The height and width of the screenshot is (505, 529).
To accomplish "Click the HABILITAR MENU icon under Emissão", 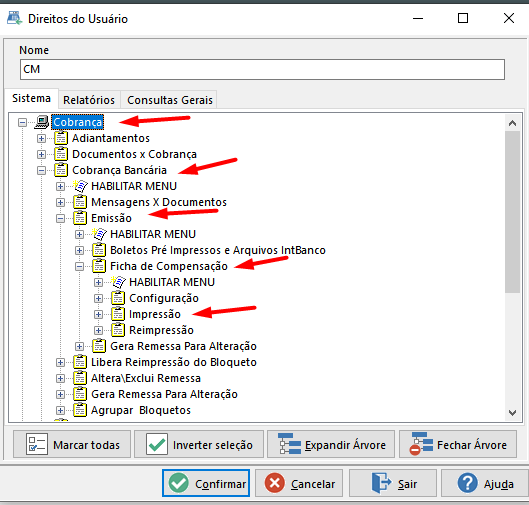I will [100, 234].
